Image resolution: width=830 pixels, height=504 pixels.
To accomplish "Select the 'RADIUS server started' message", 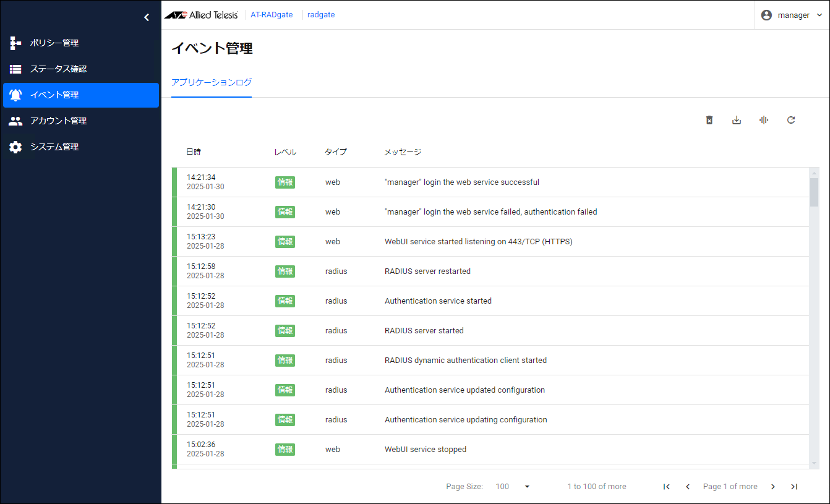I will [424, 331].
